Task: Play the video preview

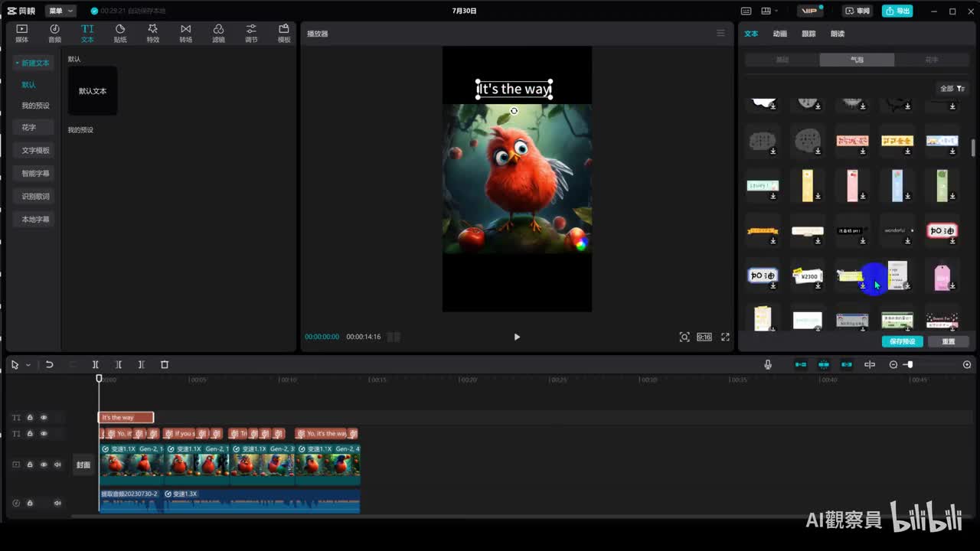Action: (x=517, y=337)
